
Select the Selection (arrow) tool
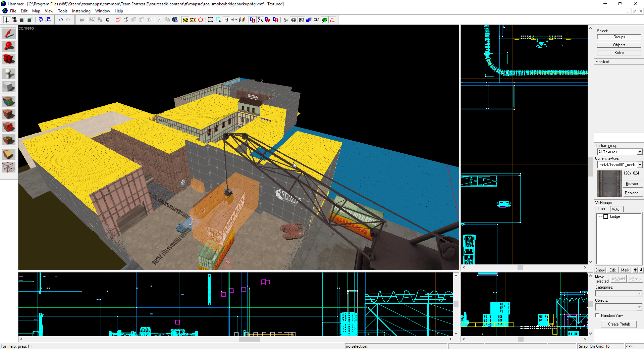point(9,34)
